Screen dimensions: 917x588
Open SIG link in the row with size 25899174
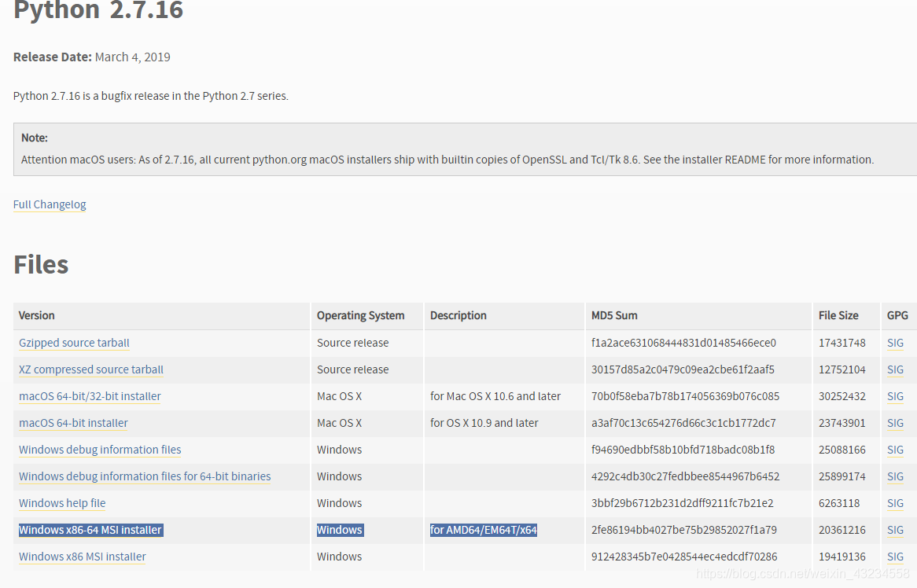pos(895,476)
